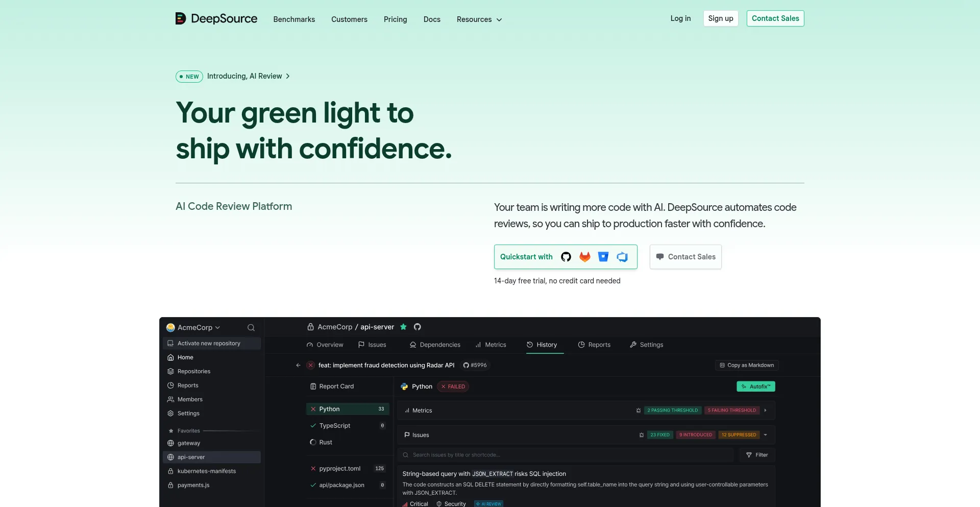Select the Python analyzer with 33 issues
The height and width of the screenshot is (507, 980).
point(348,409)
